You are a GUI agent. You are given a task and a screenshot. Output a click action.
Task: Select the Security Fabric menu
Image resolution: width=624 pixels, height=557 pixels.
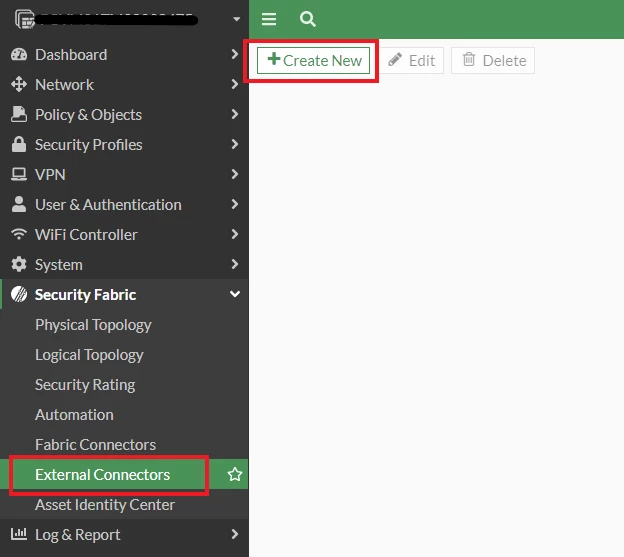tap(124, 294)
